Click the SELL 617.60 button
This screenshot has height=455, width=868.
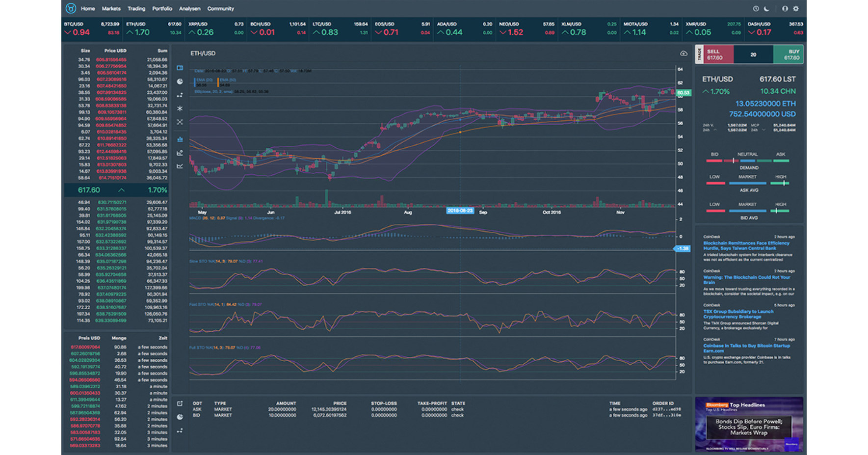tap(719, 54)
